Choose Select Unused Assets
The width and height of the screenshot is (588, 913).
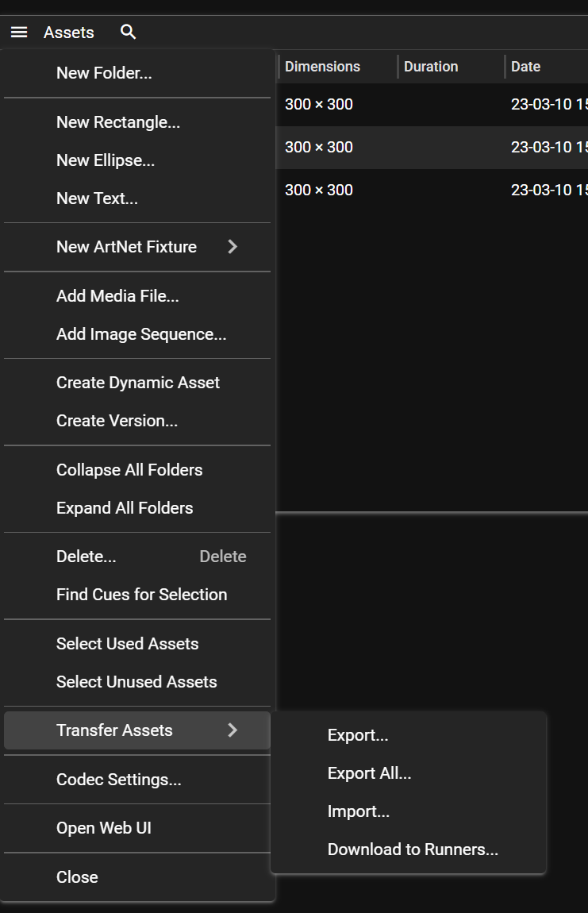point(137,682)
